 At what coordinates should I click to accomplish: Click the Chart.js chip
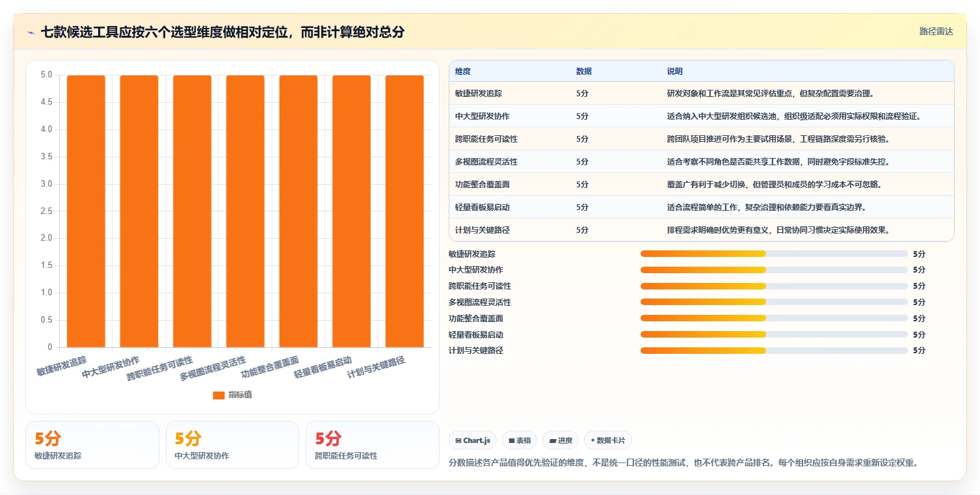pyautogui.click(x=473, y=440)
